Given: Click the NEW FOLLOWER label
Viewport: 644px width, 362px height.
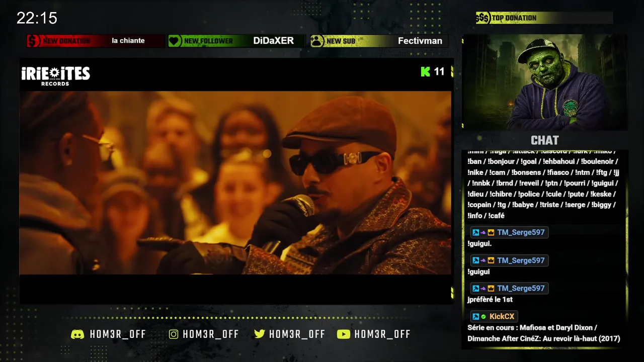Looking at the screenshot, I should click(208, 41).
